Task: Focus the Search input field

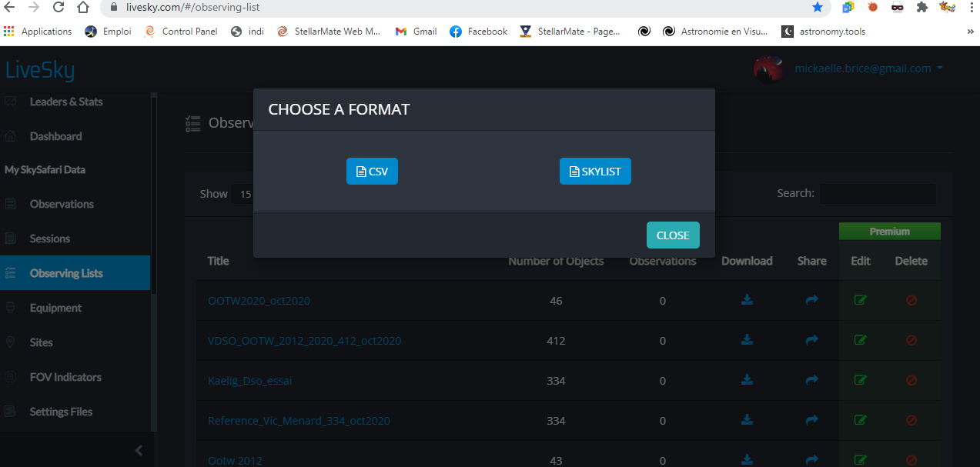Action: (x=878, y=194)
